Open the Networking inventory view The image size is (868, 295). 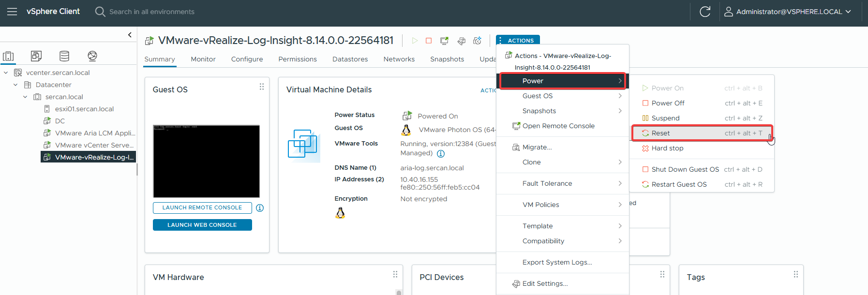pos(92,56)
